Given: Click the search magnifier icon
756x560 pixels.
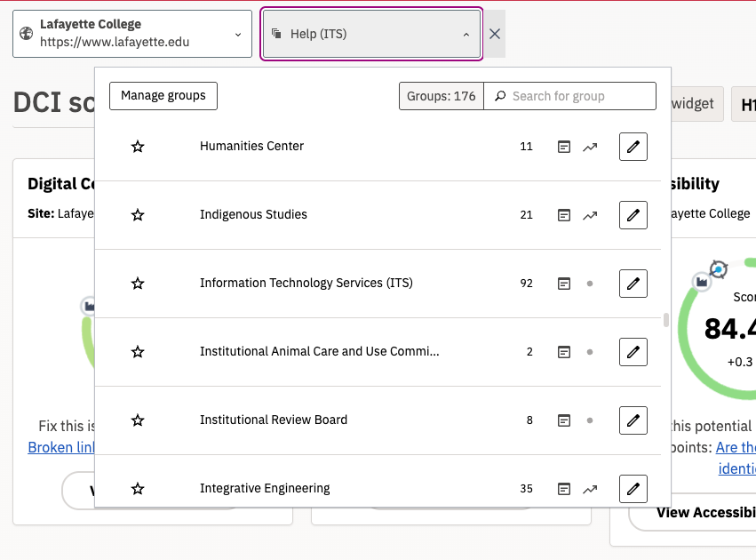Looking at the screenshot, I should pos(500,96).
